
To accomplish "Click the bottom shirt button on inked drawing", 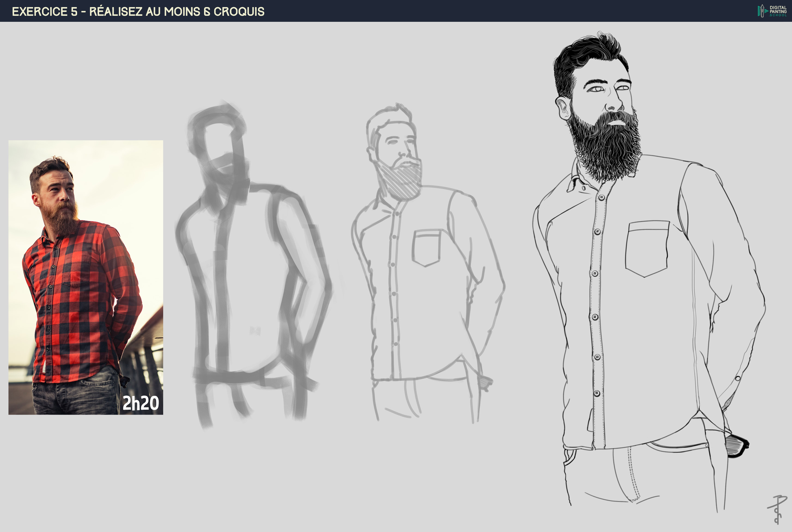I will [597, 393].
